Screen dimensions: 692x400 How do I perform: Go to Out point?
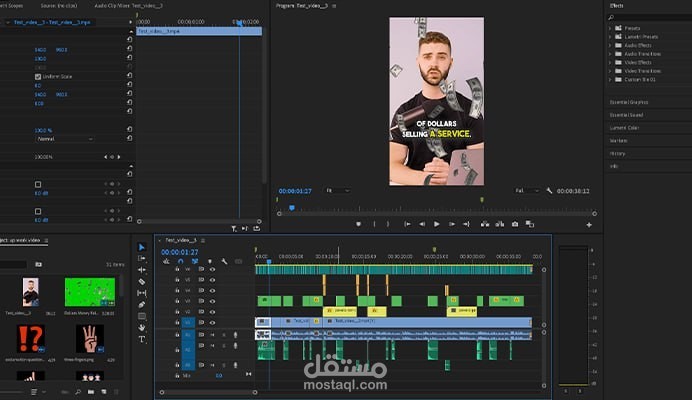pyautogui.click(x=466, y=224)
